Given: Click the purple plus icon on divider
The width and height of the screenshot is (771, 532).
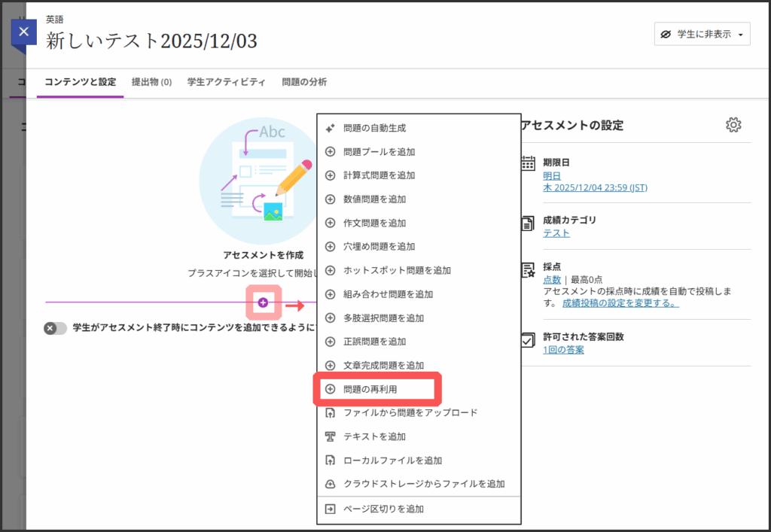Looking at the screenshot, I should pyautogui.click(x=263, y=302).
